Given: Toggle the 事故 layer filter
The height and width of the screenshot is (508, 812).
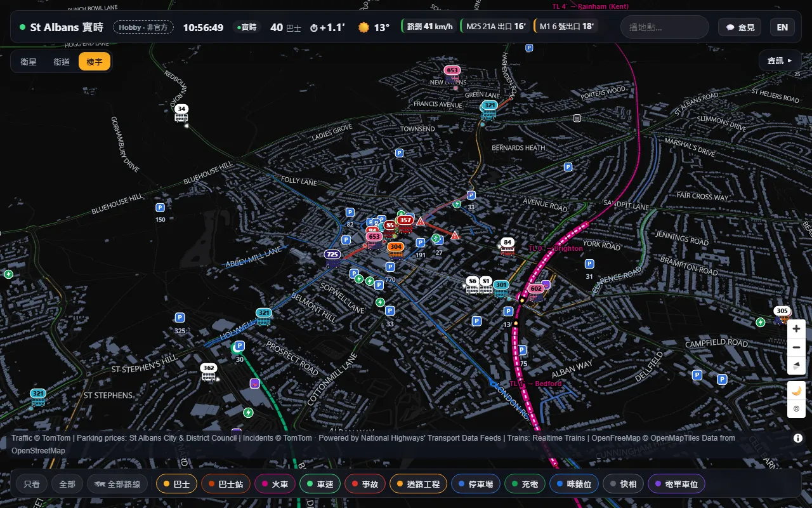Looking at the screenshot, I should [365, 485].
